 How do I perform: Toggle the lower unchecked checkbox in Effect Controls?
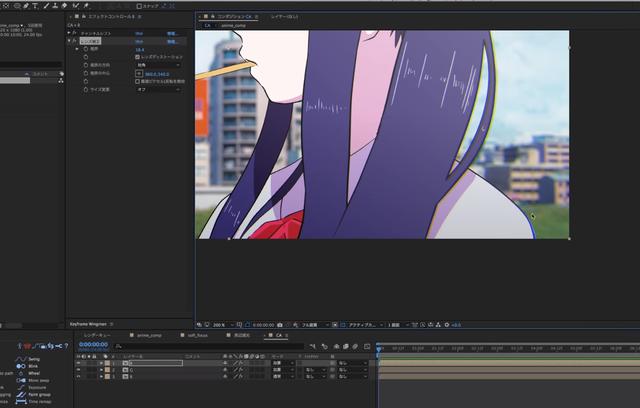(x=138, y=82)
